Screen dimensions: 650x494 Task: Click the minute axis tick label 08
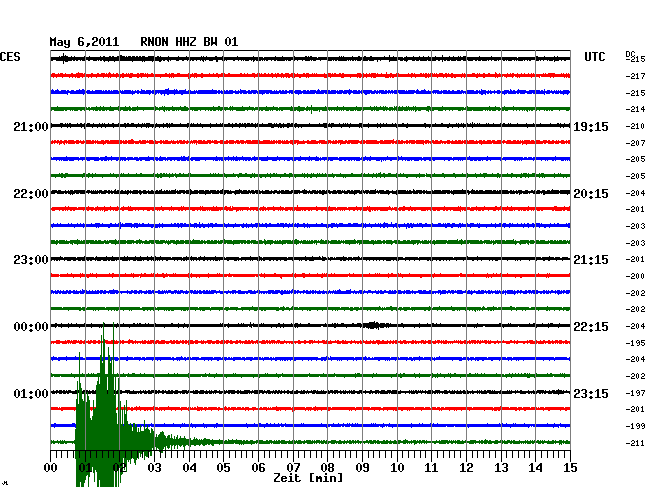pos(327,468)
